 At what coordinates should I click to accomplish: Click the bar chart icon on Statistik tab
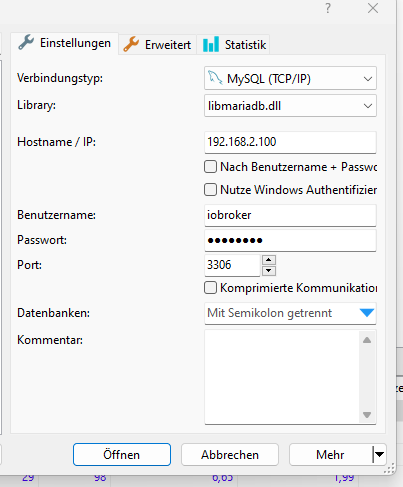click(x=211, y=44)
